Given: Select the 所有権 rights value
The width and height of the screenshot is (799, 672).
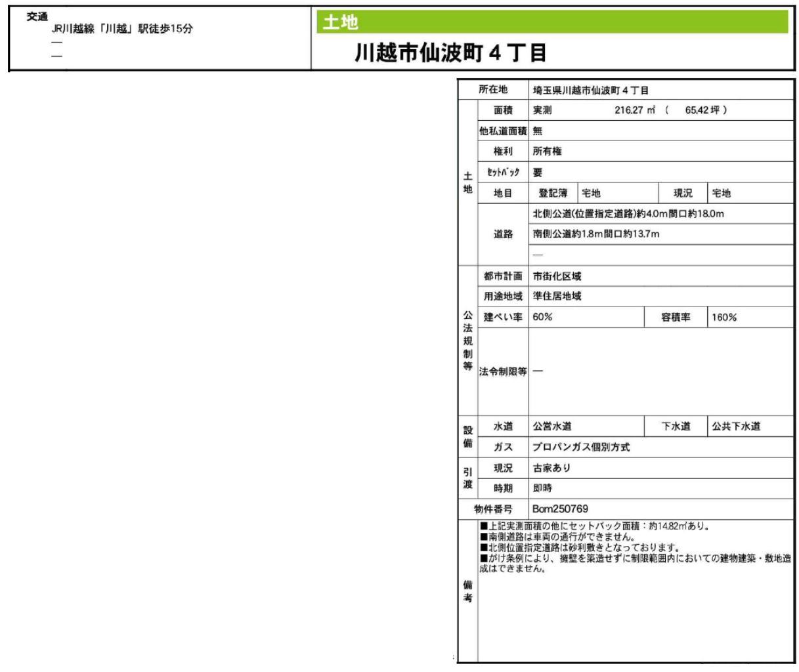Looking at the screenshot, I should point(547,152).
